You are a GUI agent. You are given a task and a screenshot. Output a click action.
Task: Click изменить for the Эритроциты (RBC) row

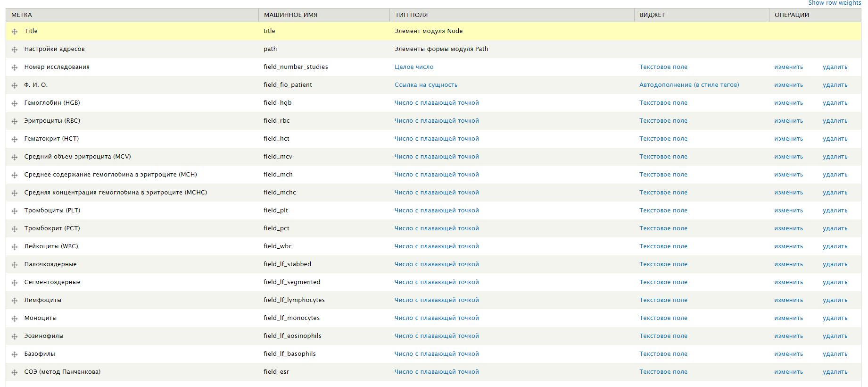[x=788, y=121]
